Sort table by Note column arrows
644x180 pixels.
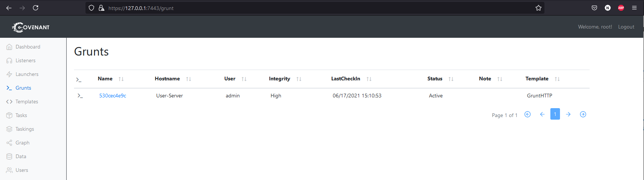(500, 79)
